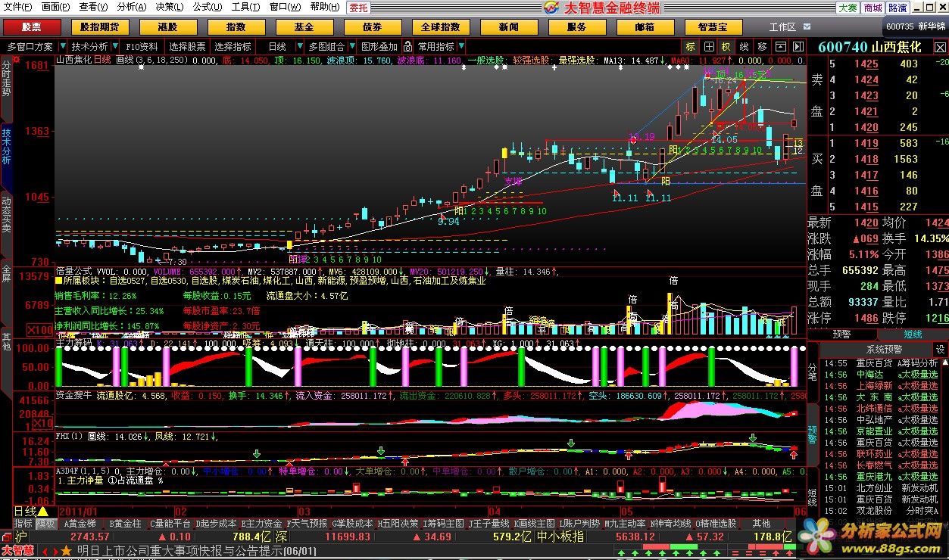Open the 商城 store button
Screen dimensions: 949x560
tap(873, 8)
